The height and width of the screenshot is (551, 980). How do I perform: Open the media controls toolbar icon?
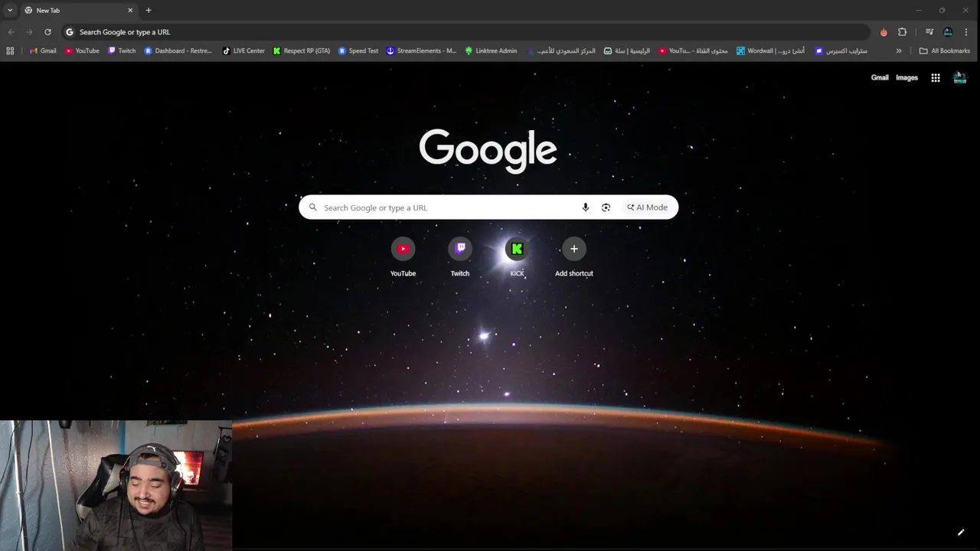[929, 32]
